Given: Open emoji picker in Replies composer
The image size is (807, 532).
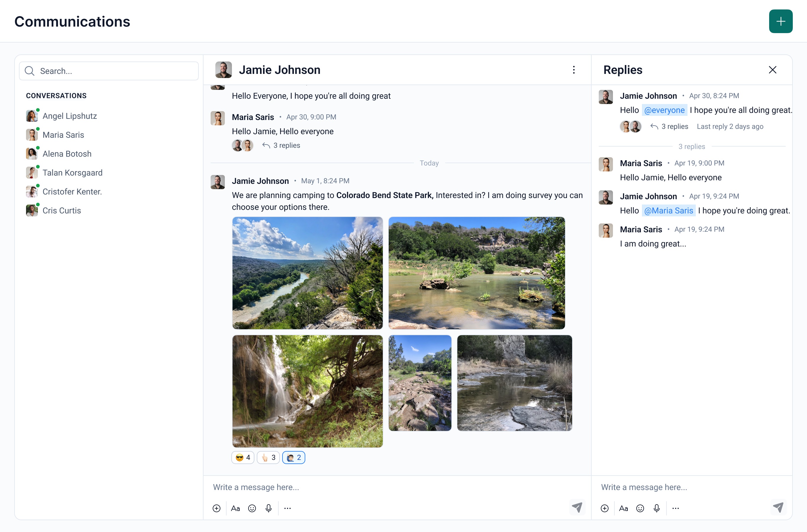Looking at the screenshot, I should pos(640,508).
